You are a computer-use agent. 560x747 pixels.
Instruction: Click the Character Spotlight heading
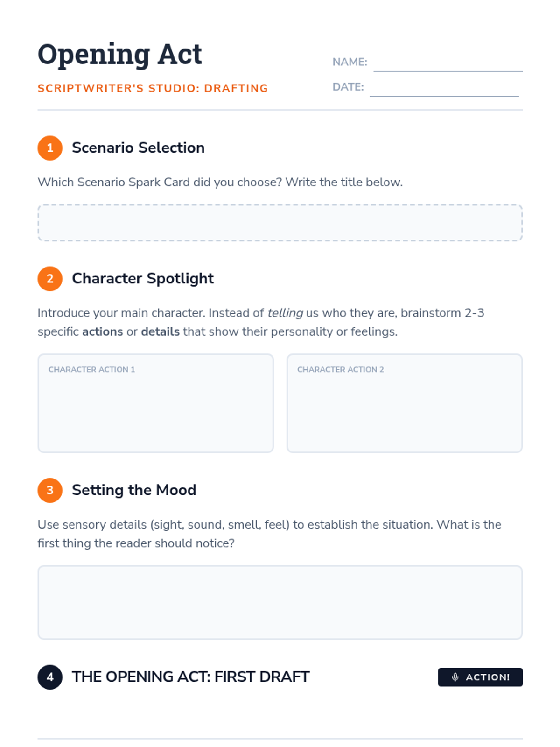[143, 279]
